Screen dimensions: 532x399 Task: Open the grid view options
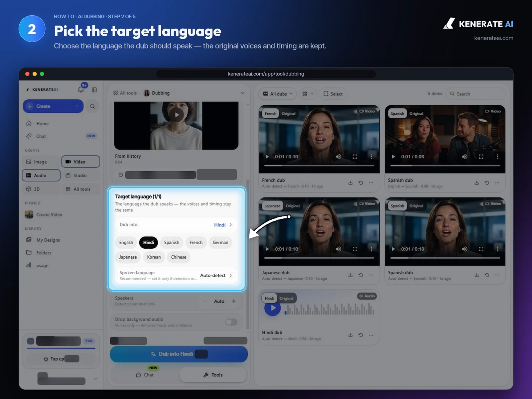click(x=308, y=94)
